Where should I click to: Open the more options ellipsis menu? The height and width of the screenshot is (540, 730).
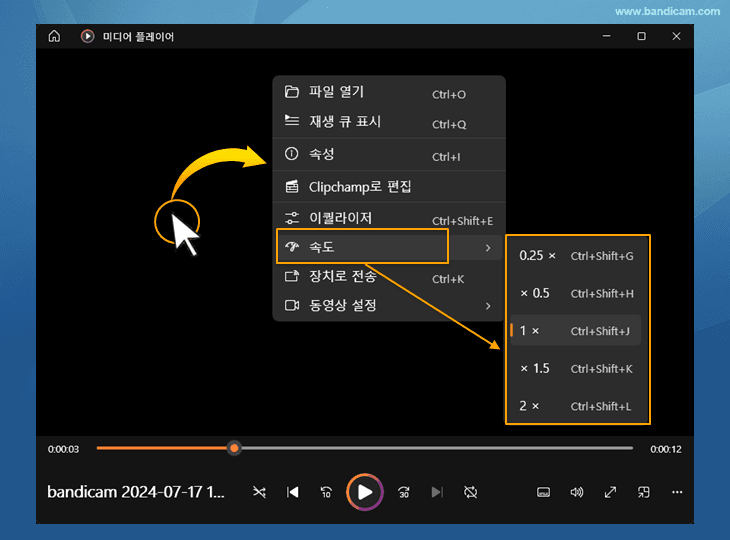click(677, 492)
